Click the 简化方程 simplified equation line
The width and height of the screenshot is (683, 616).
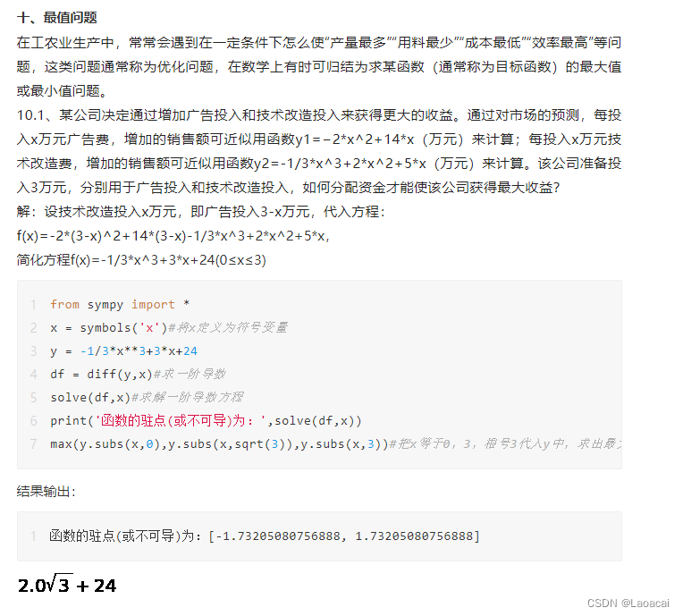pyautogui.click(x=141, y=260)
